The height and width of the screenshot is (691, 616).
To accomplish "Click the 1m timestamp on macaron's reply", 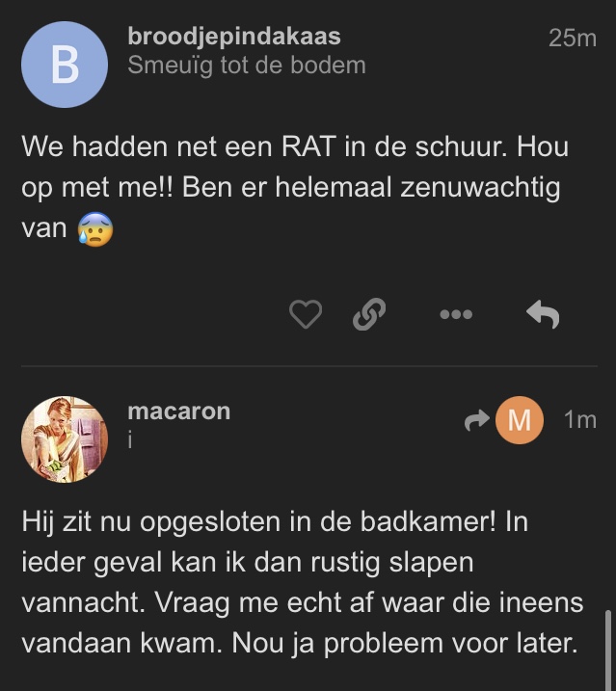I will [x=580, y=420].
